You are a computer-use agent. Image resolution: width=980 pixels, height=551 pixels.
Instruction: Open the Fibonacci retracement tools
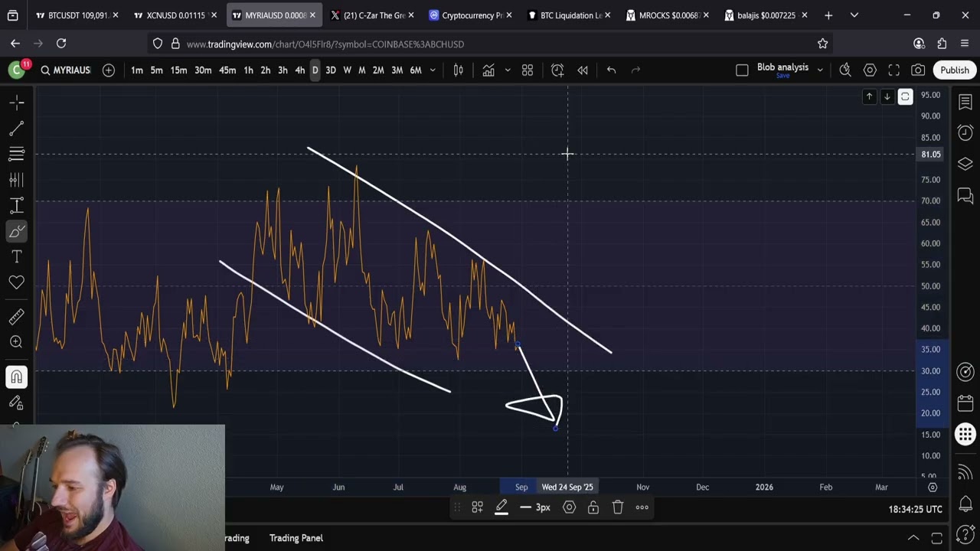coord(17,154)
